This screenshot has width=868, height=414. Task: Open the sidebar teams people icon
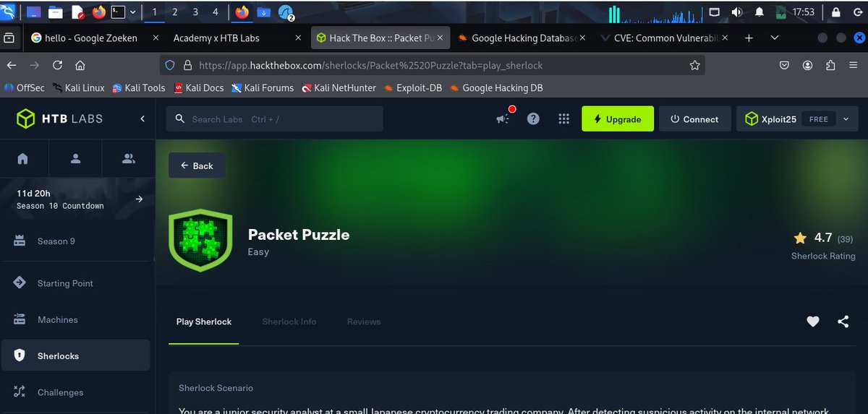click(x=129, y=158)
